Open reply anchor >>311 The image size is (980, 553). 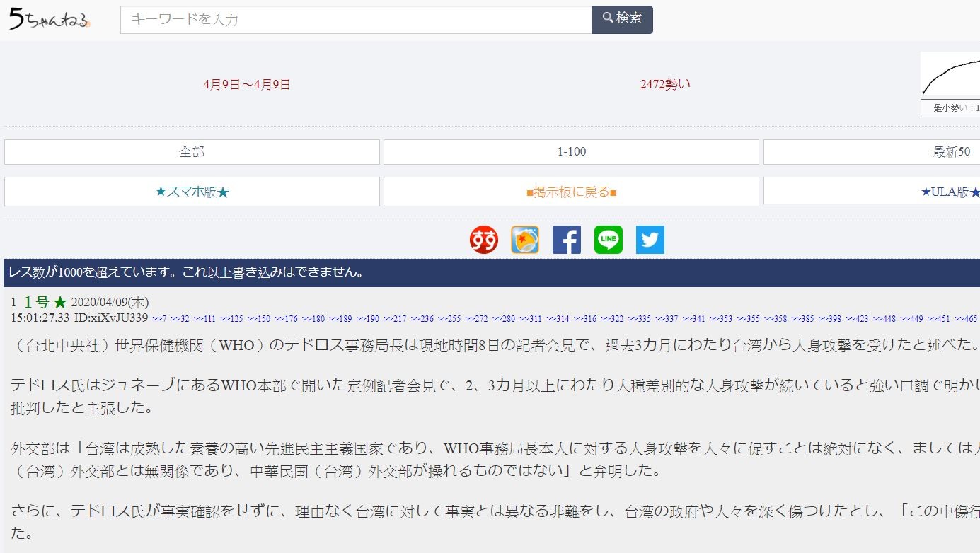[x=531, y=318]
